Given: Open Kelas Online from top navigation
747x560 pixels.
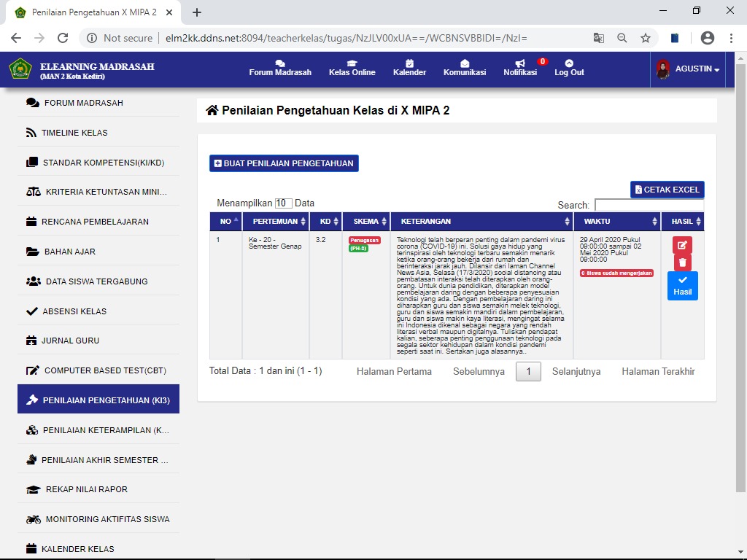Looking at the screenshot, I should click(x=352, y=69).
